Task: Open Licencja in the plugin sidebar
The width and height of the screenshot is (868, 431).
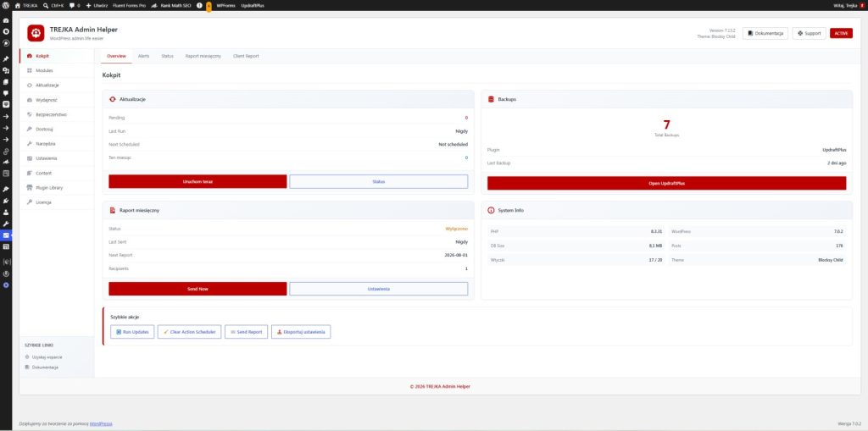Action: [x=57, y=202]
